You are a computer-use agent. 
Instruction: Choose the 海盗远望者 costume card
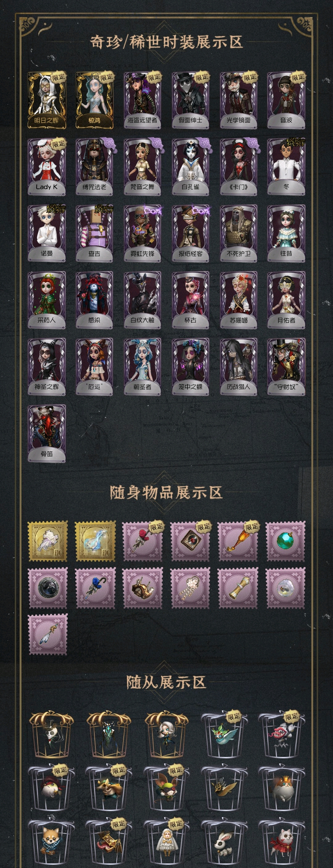click(142, 100)
